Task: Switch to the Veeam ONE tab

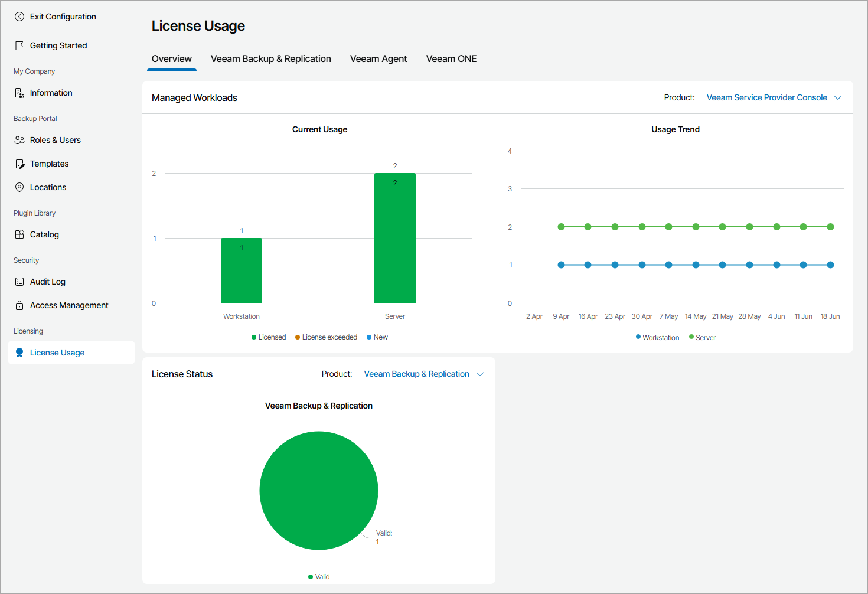Action: (x=451, y=58)
